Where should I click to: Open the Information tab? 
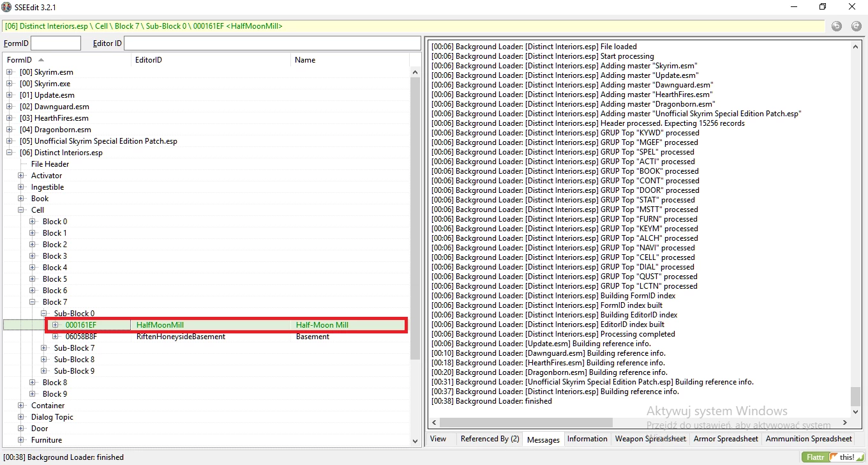pos(587,439)
